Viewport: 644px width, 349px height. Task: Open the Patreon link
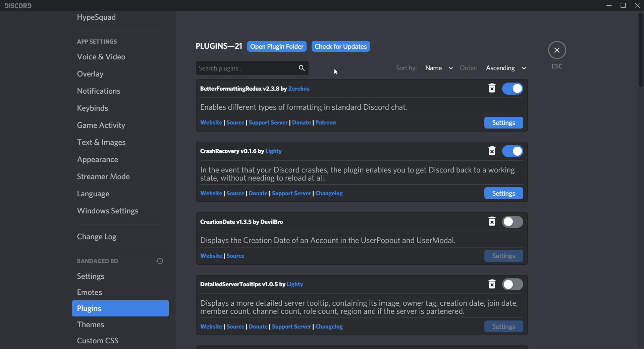coord(325,122)
